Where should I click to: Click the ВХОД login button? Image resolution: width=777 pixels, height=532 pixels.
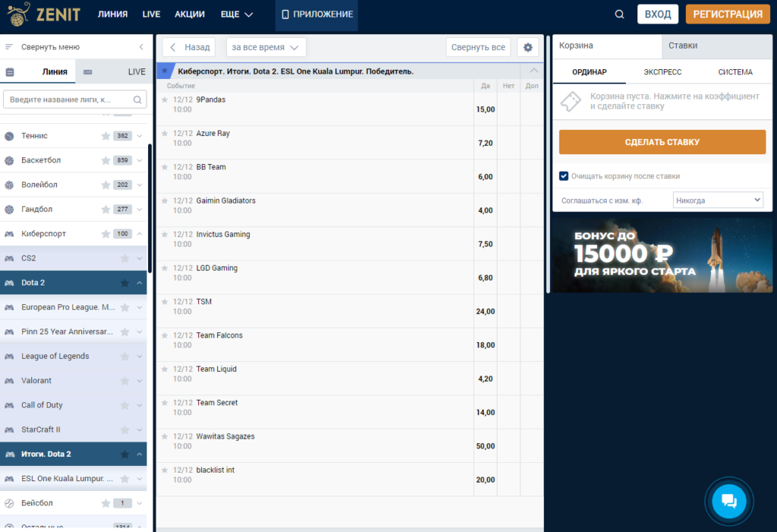click(x=658, y=14)
